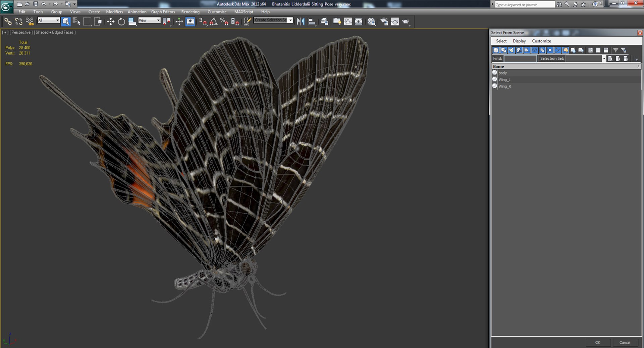Open the Select menu in Select From Scene
The height and width of the screenshot is (348, 644).
pos(501,41)
